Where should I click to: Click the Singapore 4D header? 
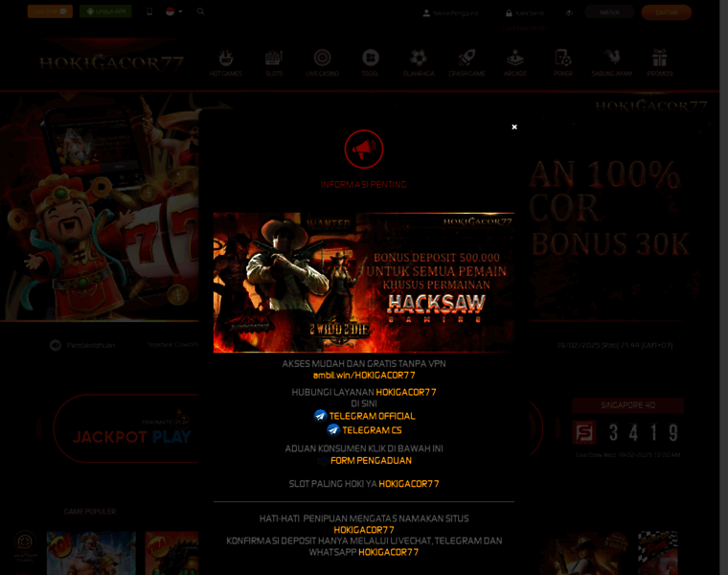[x=627, y=405]
